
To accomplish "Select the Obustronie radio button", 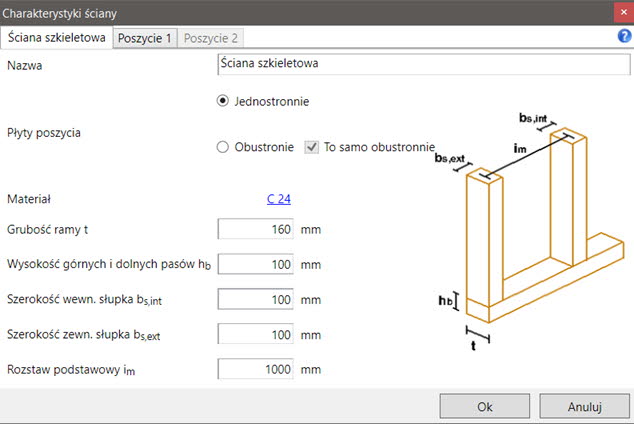I will point(223,147).
